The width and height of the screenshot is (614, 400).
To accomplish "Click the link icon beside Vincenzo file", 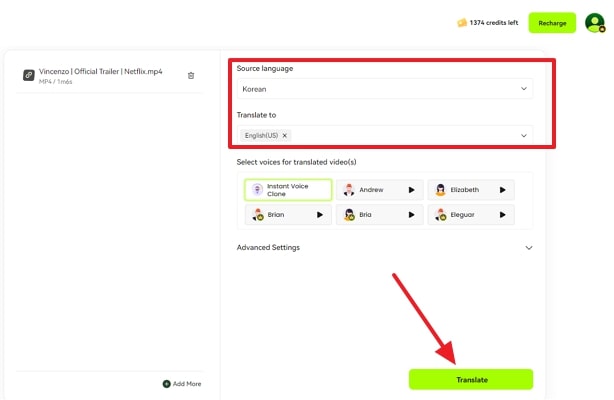I will (29, 75).
